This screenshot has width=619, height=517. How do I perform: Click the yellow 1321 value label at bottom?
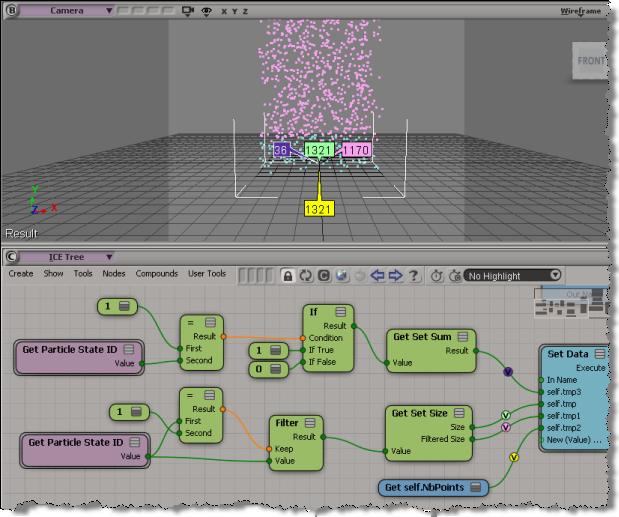[319, 208]
